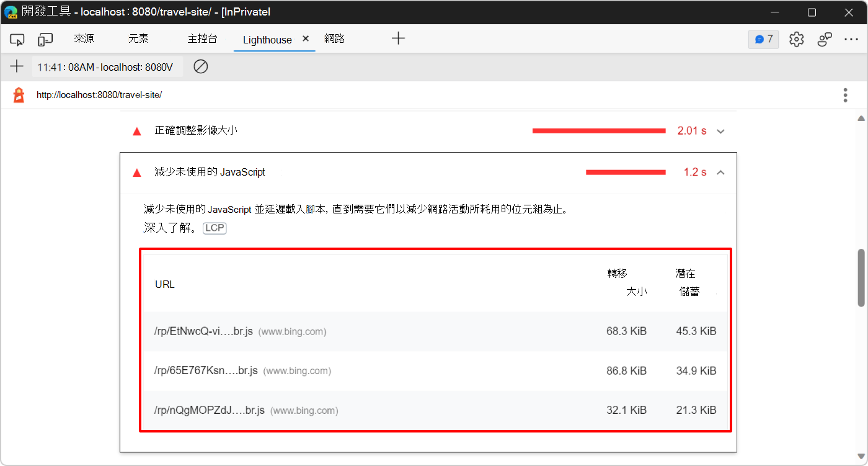Open the report options three-dot menu
This screenshot has width=868, height=466.
[845, 94]
